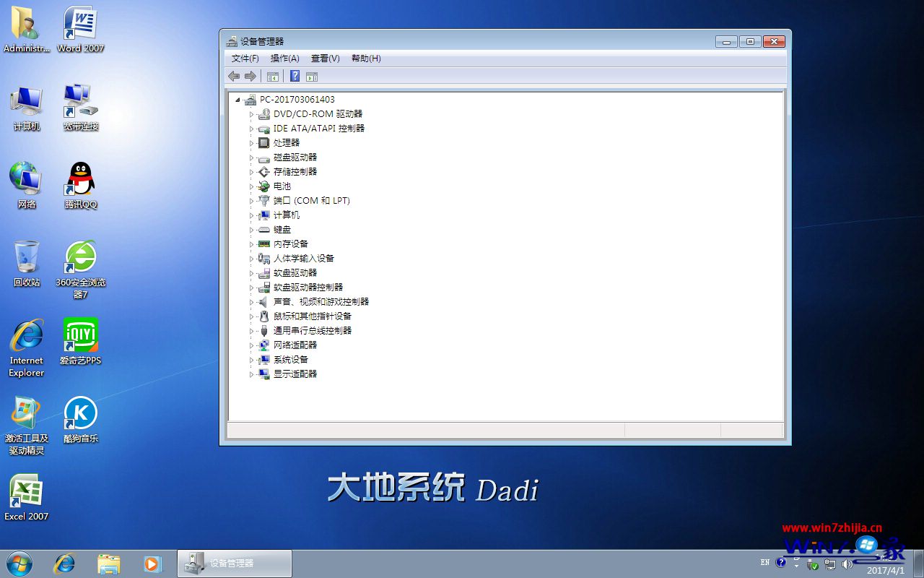
Task: Select the 网络适配器 icon
Action: coord(264,345)
